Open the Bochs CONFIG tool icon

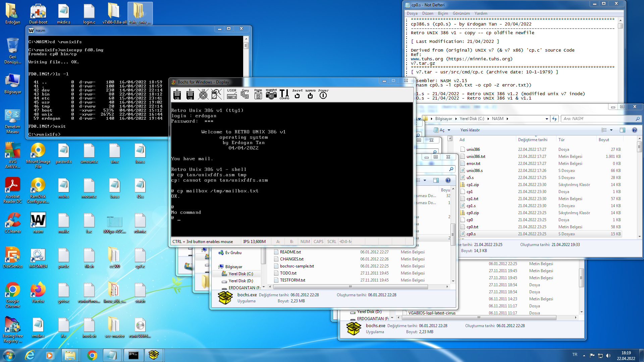point(284,94)
